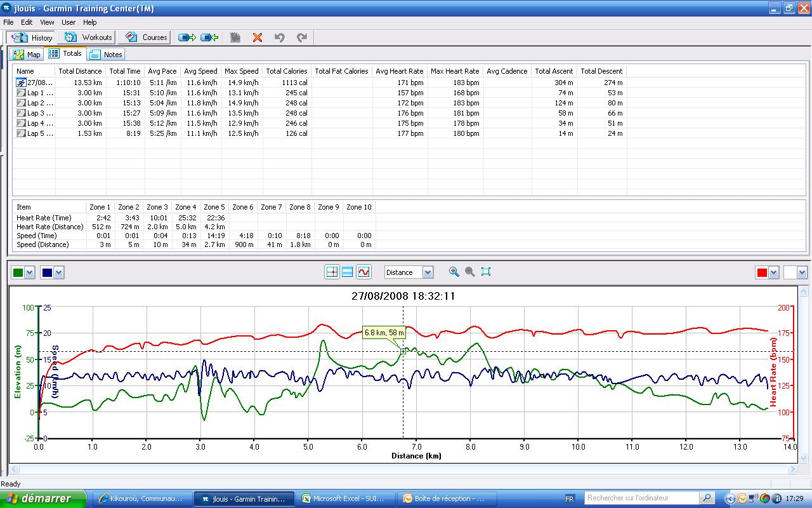812x508 pixels.
Task: Click the Lap 5 row icon
Action: pos(21,133)
